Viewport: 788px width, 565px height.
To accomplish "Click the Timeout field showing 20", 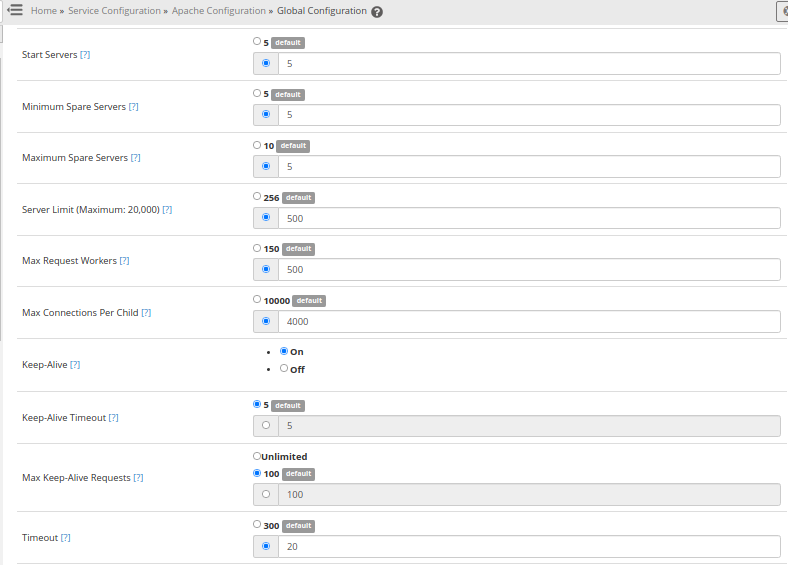I will [x=529, y=546].
